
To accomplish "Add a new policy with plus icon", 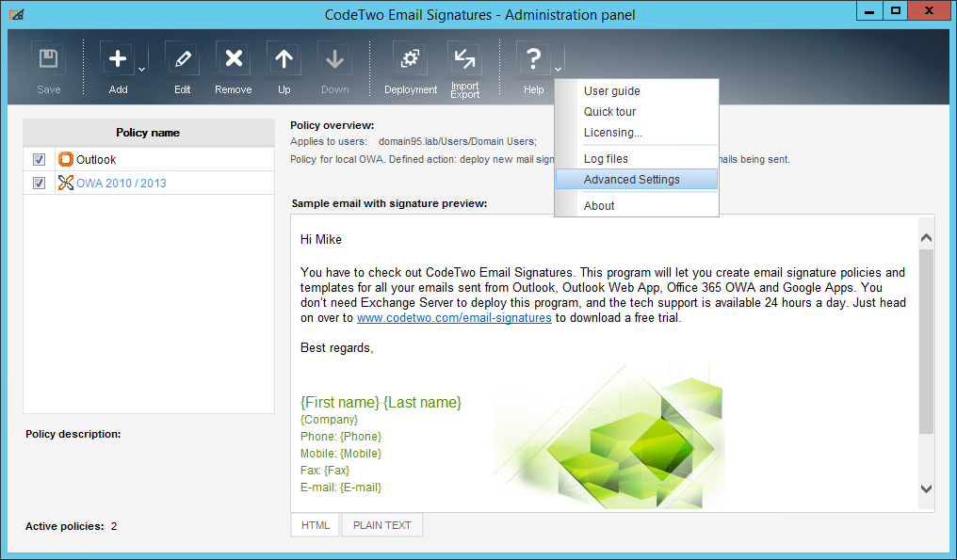I will [x=117, y=59].
